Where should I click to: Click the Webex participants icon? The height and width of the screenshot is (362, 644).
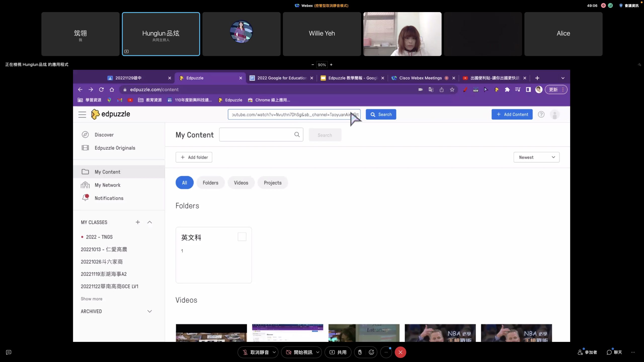pos(587,352)
